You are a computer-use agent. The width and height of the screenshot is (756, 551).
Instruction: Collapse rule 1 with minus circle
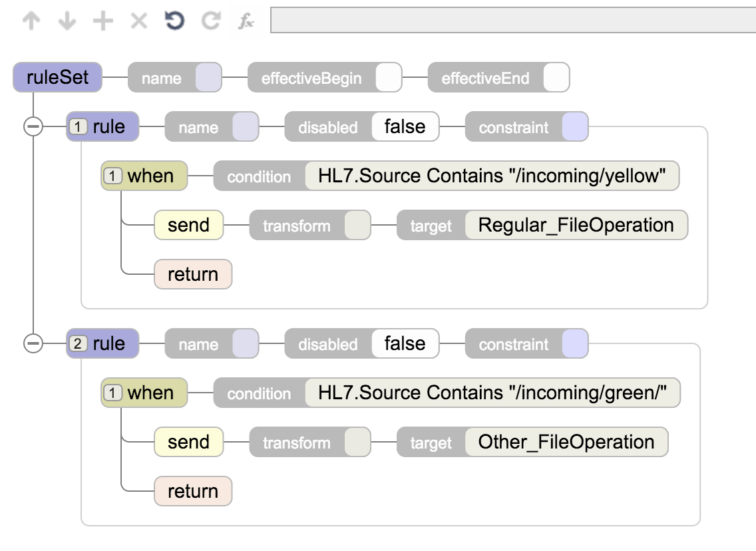33,126
